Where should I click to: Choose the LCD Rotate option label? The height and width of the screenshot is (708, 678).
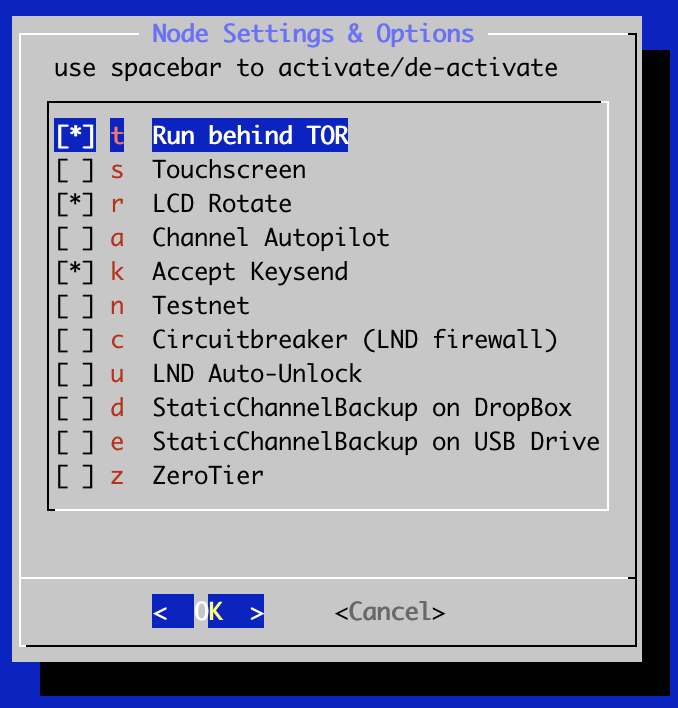pos(222,204)
